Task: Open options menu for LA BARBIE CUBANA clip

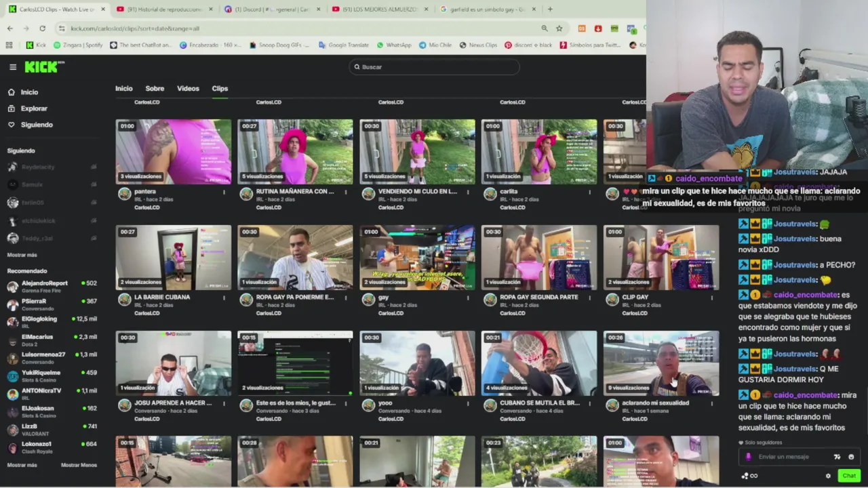Action: pos(224,298)
